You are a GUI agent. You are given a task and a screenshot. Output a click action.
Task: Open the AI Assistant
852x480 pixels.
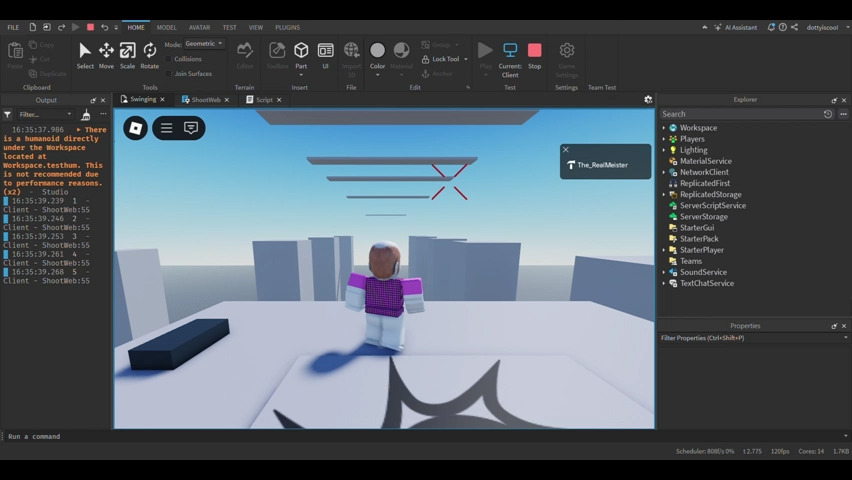click(736, 27)
